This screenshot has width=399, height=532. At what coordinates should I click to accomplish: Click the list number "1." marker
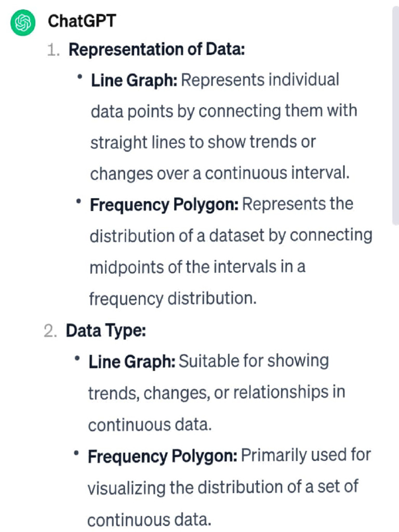(x=54, y=50)
